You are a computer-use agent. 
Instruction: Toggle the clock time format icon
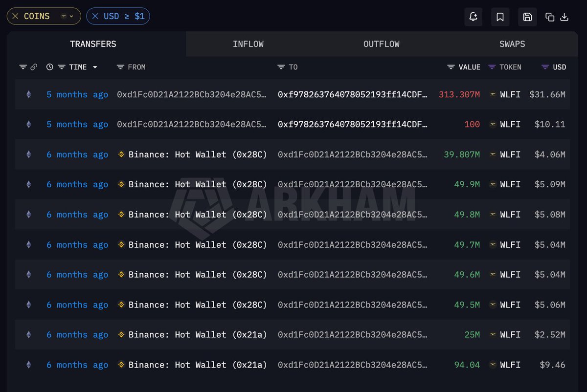pyautogui.click(x=50, y=67)
